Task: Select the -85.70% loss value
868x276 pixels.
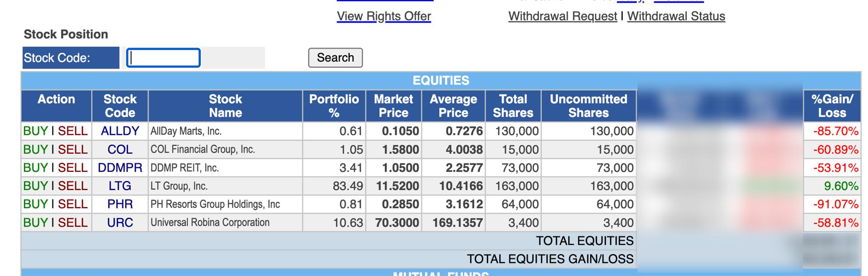Action: [x=835, y=131]
